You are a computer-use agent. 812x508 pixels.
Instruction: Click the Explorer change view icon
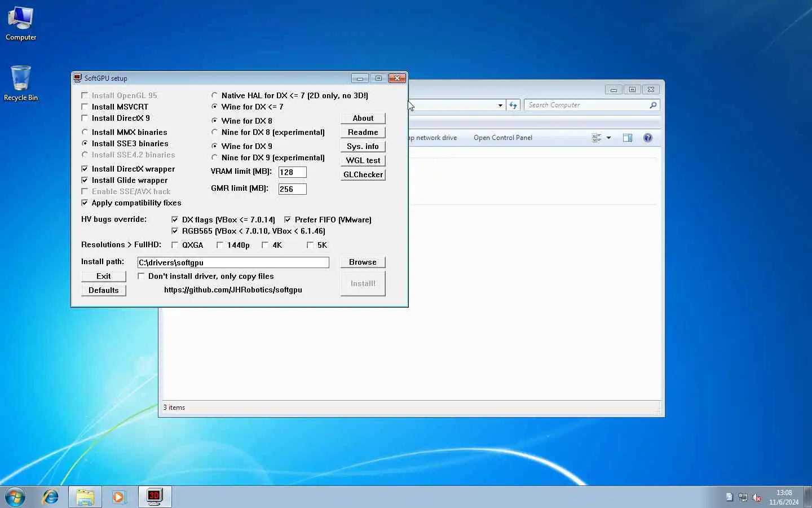click(597, 138)
